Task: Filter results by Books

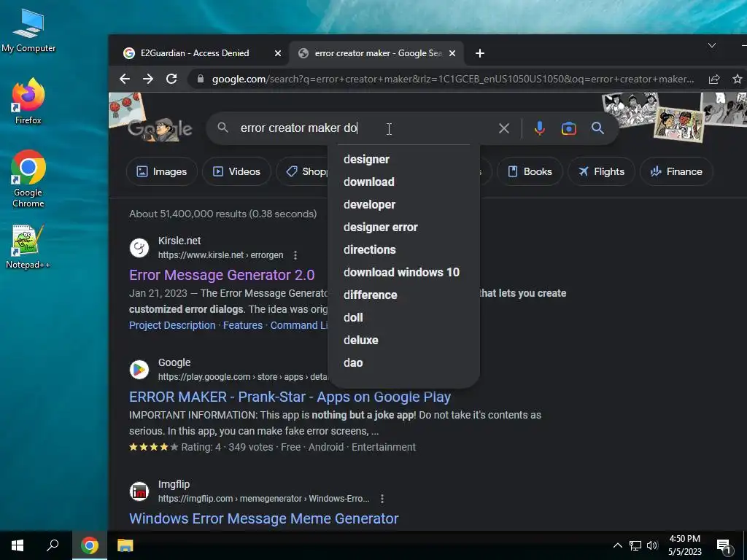Action: tap(530, 171)
